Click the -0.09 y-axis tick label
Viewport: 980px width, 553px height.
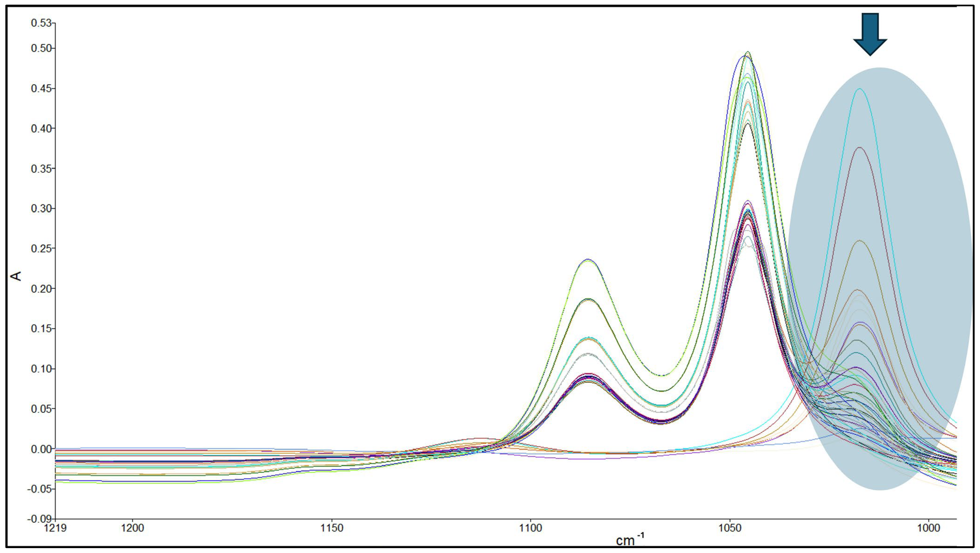pyautogui.click(x=39, y=519)
